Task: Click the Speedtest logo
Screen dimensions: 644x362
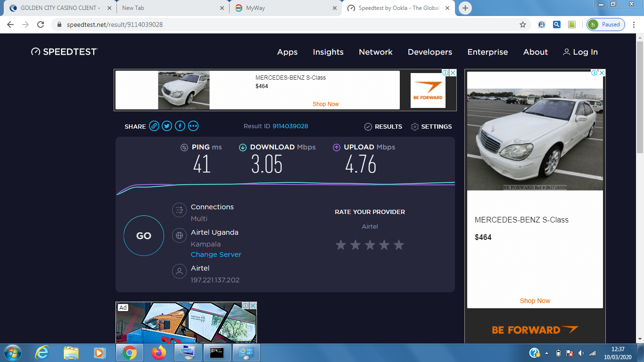Action: [x=65, y=52]
